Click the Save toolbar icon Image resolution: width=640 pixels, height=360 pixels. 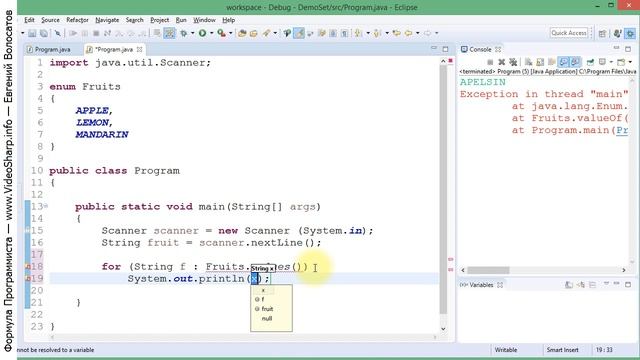[x=32, y=33]
